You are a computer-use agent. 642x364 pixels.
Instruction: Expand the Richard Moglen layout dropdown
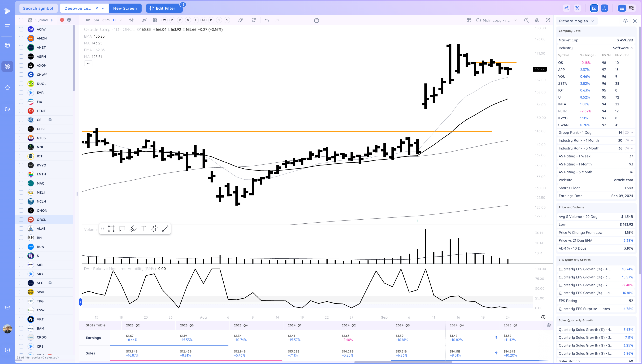593,21
